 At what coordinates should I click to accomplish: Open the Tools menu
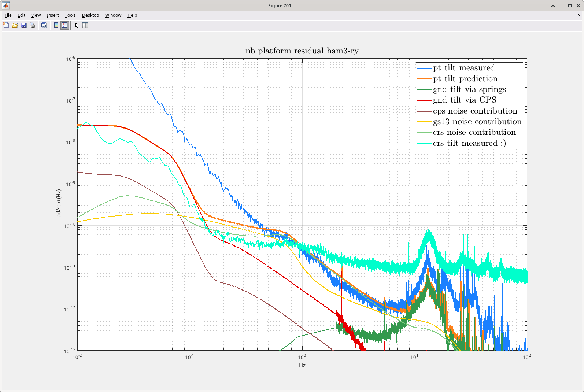[70, 15]
